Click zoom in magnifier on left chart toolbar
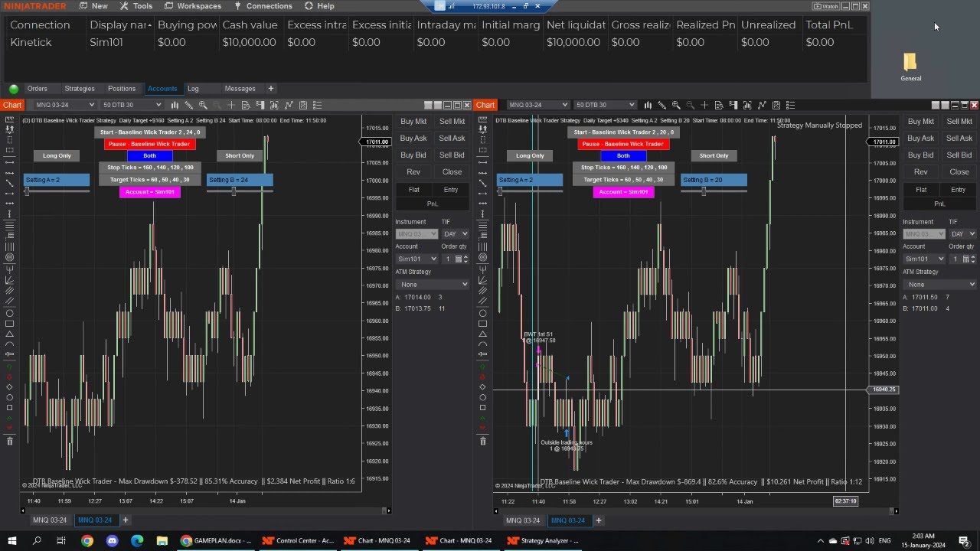The width and height of the screenshot is (980, 551). [x=203, y=105]
